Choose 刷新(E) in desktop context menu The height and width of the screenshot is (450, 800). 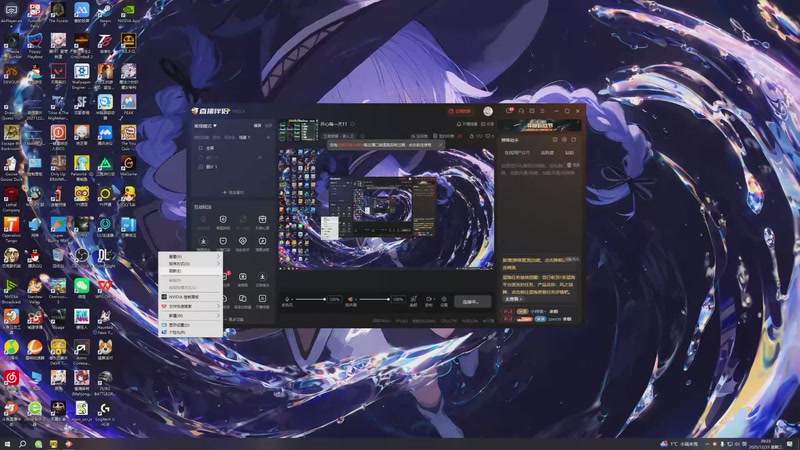pyautogui.click(x=190, y=271)
